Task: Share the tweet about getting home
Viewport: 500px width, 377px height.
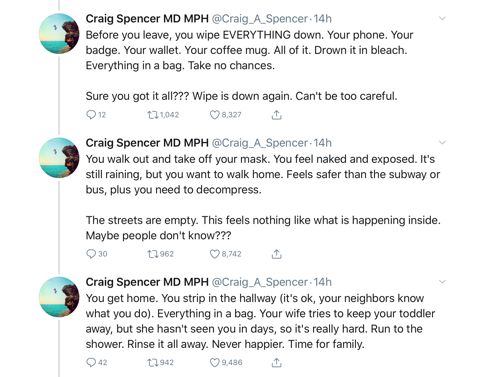Action: tap(276, 362)
